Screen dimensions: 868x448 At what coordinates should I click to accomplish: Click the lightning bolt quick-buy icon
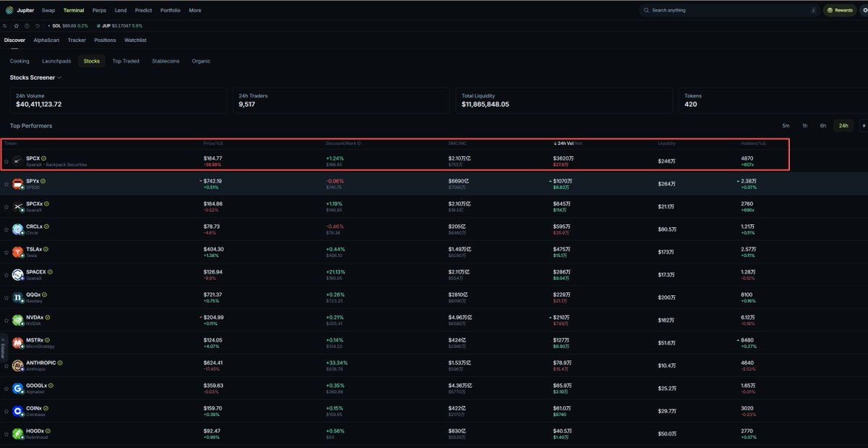click(x=864, y=126)
